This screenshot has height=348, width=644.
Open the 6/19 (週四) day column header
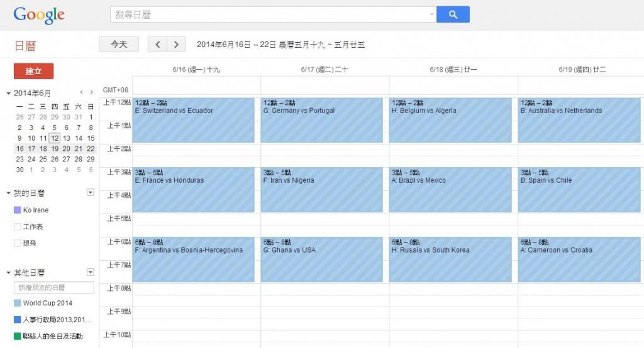point(582,70)
